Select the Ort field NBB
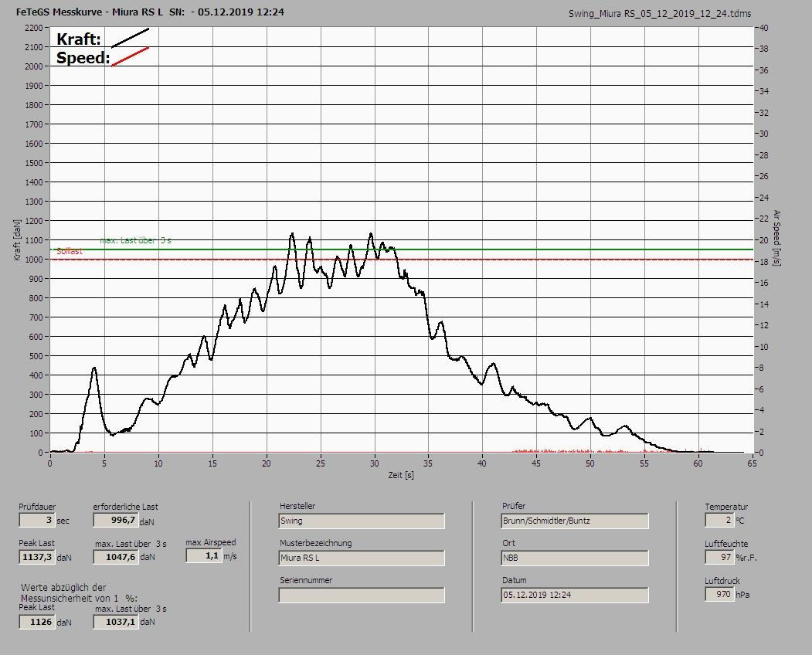812x655 pixels. click(575, 558)
